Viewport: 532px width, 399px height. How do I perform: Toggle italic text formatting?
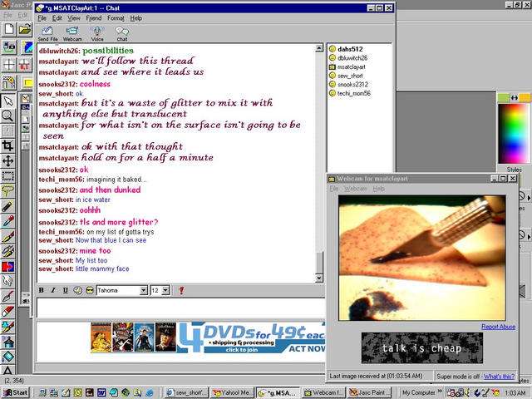(53, 290)
